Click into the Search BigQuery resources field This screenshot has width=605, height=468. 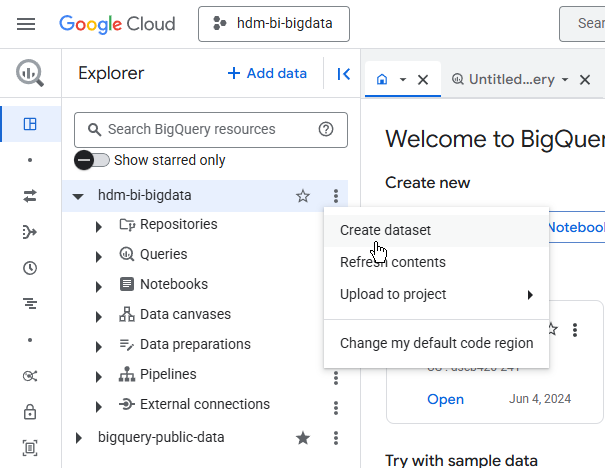211,130
